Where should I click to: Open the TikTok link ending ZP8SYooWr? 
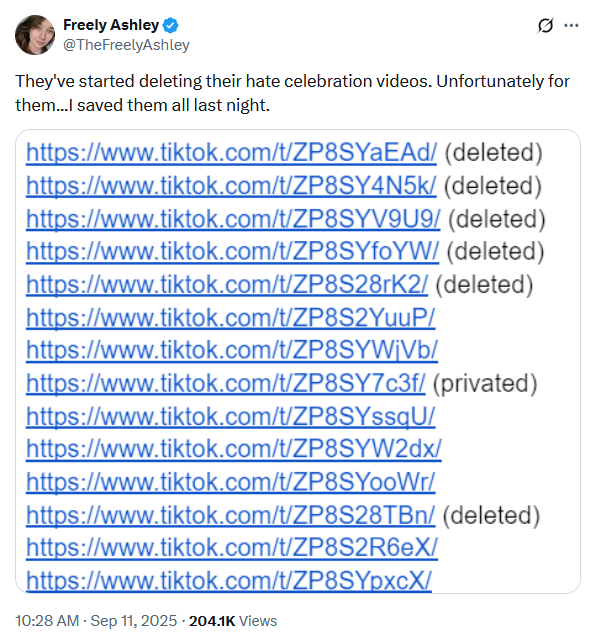point(230,482)
